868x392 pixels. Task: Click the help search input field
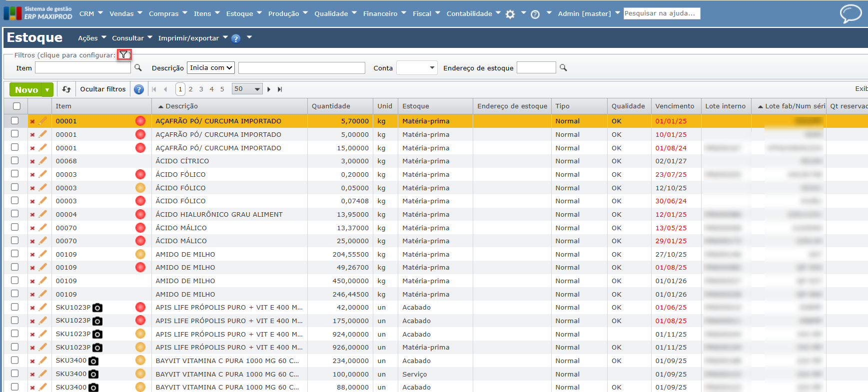662,13
